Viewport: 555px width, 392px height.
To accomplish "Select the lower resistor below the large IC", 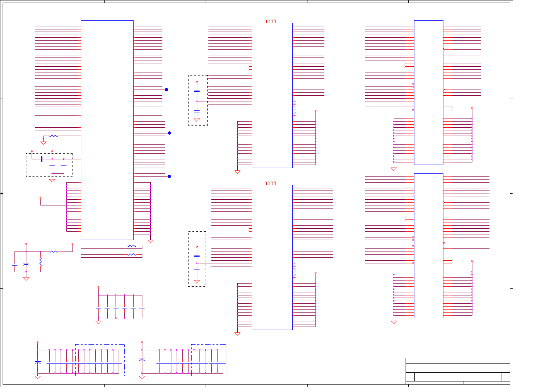I will [131, 255].
